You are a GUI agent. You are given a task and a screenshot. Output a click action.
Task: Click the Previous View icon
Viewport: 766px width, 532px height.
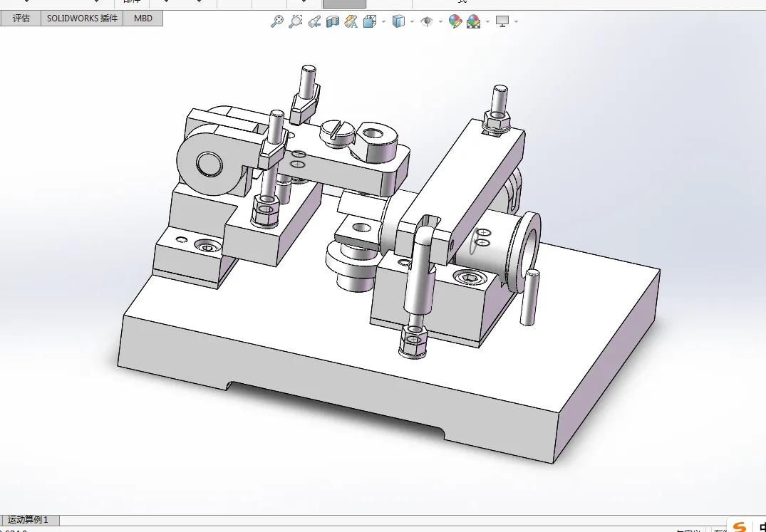coord(314,21)
